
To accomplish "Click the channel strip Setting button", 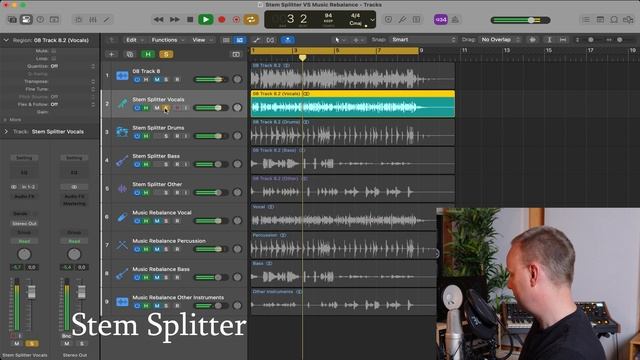I will 24,158.
